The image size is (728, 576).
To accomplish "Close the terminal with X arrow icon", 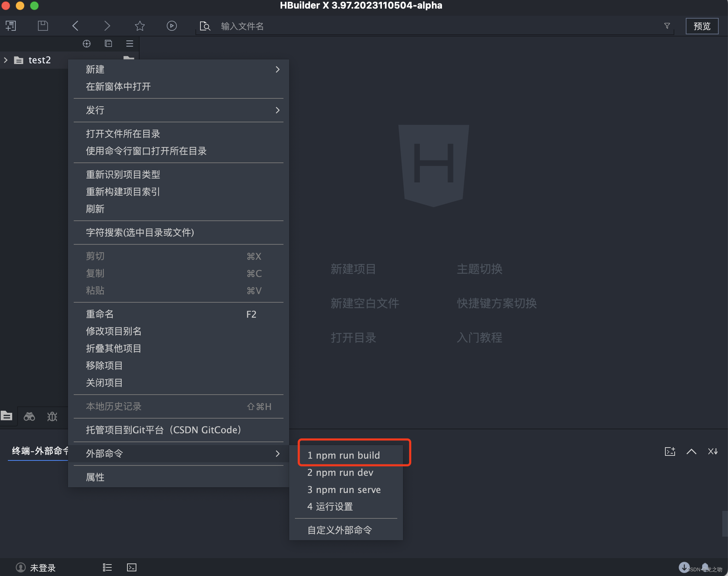I will 713,451.
